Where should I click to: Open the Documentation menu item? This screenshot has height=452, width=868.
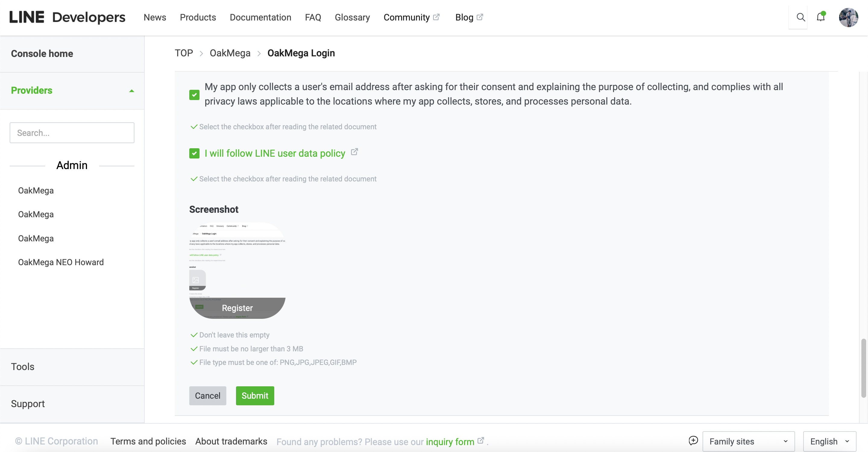260,17
